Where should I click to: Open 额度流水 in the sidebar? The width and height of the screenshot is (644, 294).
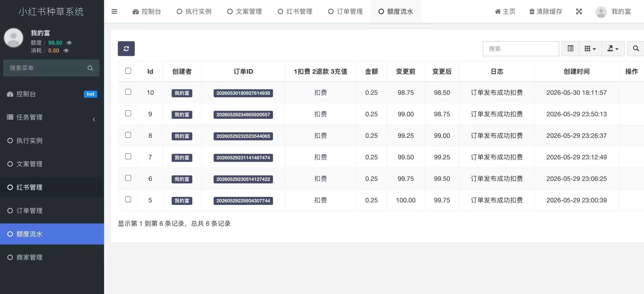52,234
